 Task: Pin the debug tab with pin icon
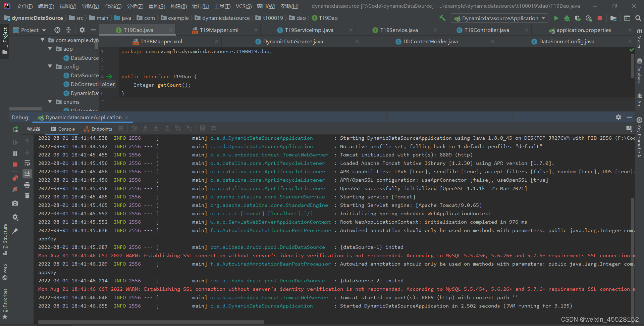(15, 231)
